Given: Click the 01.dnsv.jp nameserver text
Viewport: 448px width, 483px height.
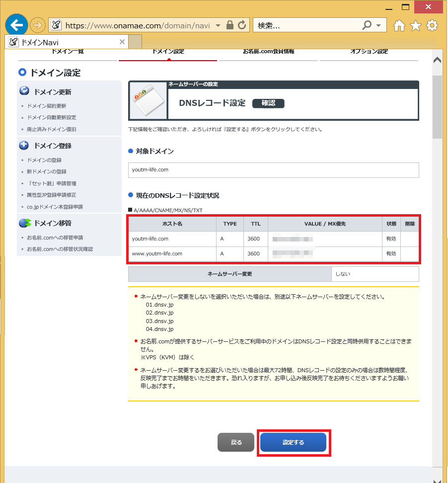Looking at the screenshot, I should tap(160, 305).
